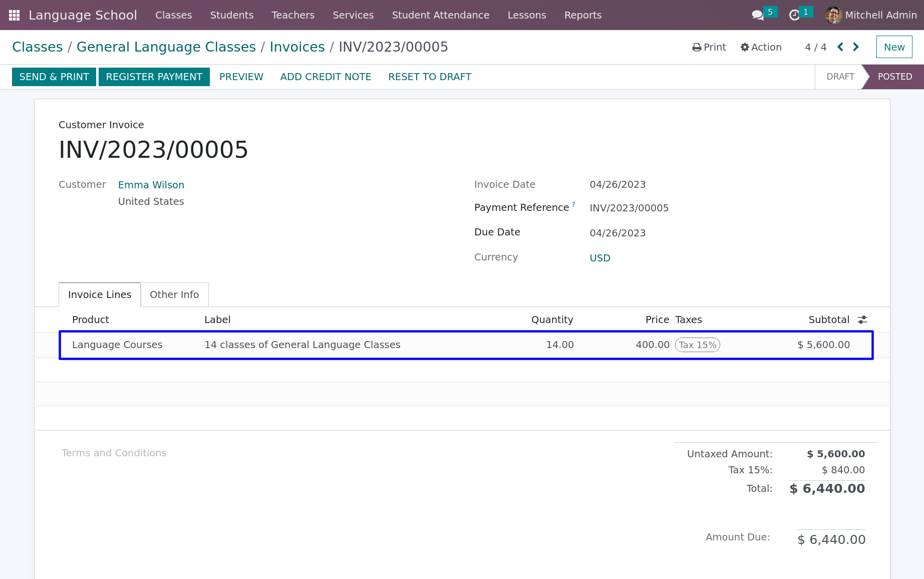Viewport: 924px width, 579px height.
Task: Go to General Language Classes breadcrumb
Action: [x=166, y=47]
